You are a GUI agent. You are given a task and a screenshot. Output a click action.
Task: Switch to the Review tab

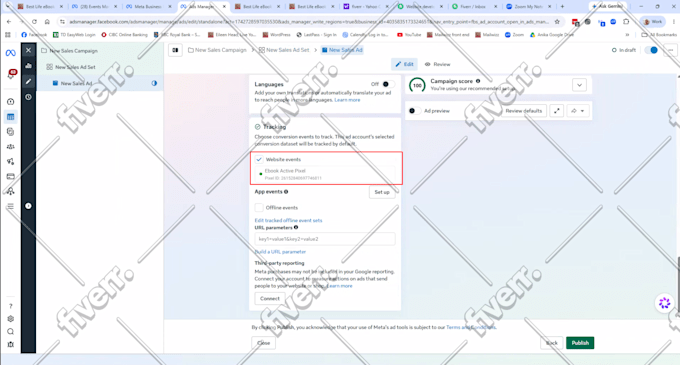(438, 64)
